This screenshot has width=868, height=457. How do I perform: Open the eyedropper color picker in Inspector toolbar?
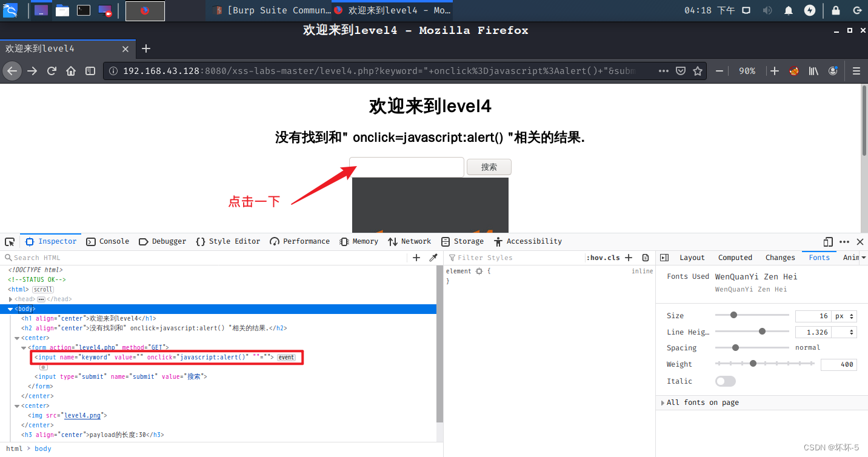(x=433, y=258)
